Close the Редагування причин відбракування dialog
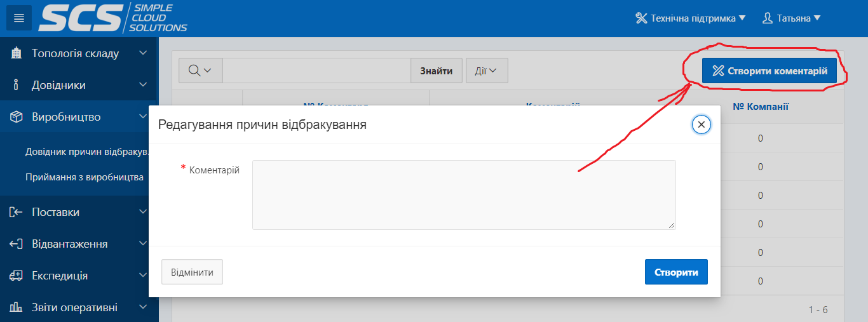868x322 pixels. [x=701, y=124]
